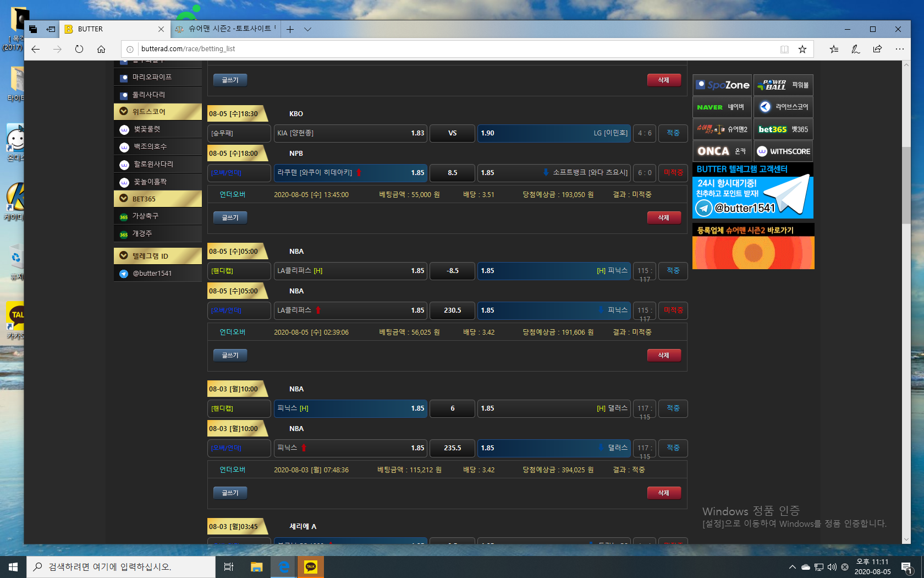Collapse the BET365 sidebar section
924x578 pixels.
coord(158,199)
